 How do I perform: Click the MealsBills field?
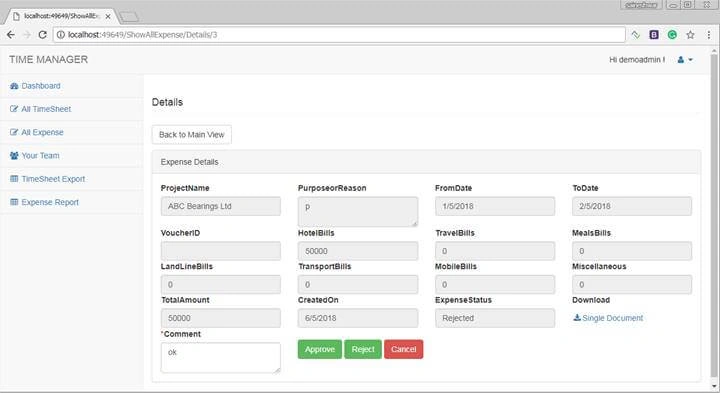[x=632, y=251]
